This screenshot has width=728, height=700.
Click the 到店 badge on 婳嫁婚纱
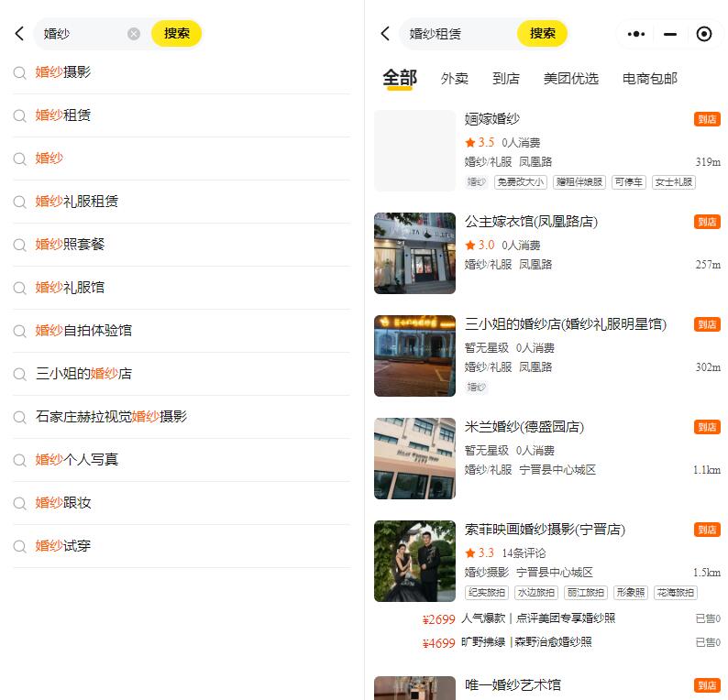(x=707, y=119)
